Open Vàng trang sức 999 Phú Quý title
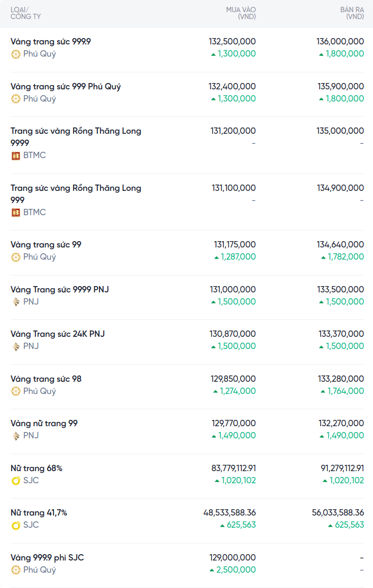The image size is (373, 588). (x=66, y=86)
